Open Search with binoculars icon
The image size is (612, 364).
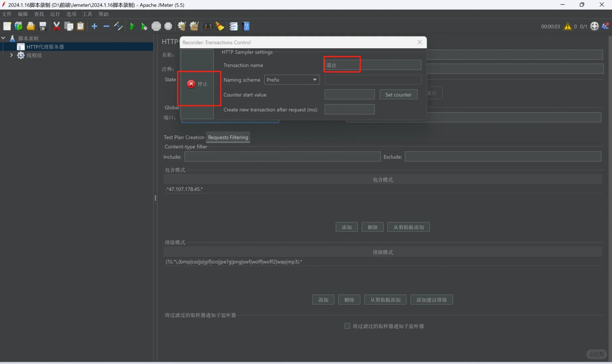(208, 26)
